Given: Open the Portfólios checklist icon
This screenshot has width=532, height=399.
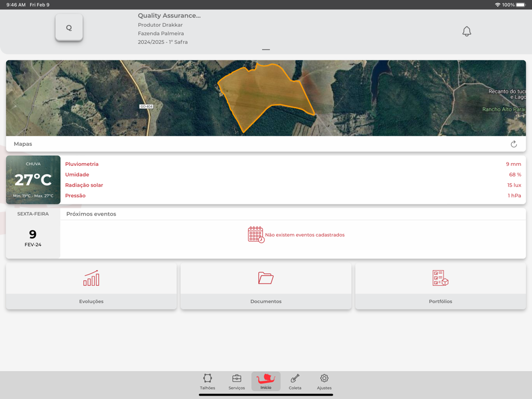Looking at the screenshot, I should pos(440,278).
